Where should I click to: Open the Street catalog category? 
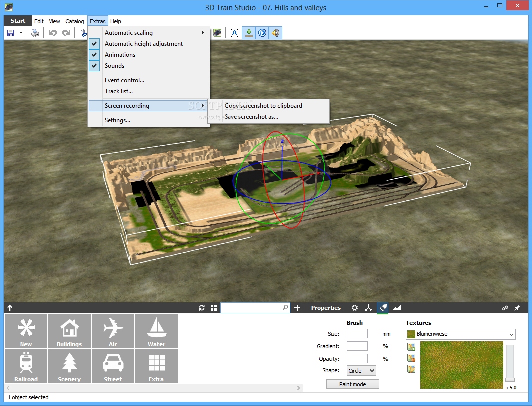(x=113, y=366)
